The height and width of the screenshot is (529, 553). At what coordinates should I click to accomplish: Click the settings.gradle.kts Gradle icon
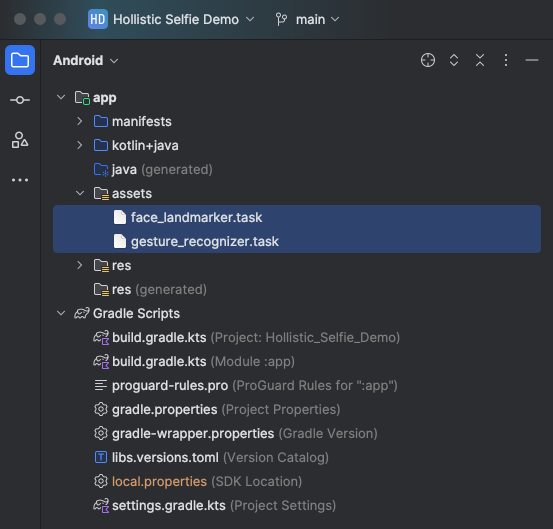[101, 505]
